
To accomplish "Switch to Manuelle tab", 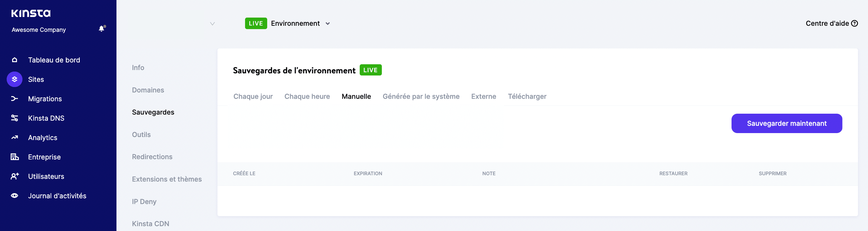I will pyautogui.click(x=356, y=96).
